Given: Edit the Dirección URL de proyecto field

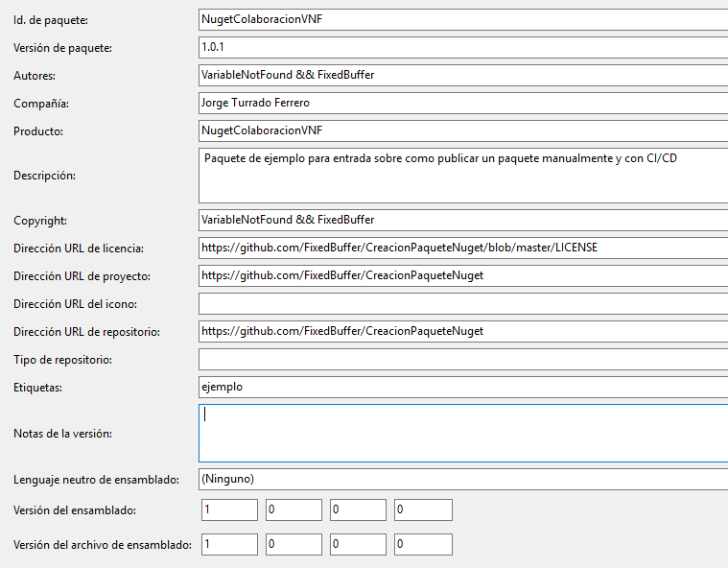Looking at the screenshot, I should (x=463, y=276).
